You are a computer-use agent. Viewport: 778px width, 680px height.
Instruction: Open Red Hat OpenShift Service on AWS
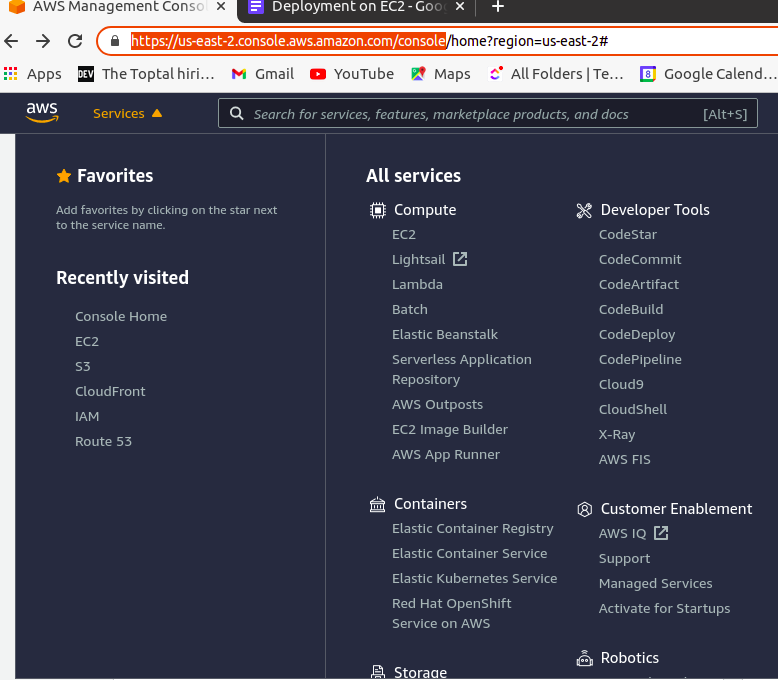452,613
